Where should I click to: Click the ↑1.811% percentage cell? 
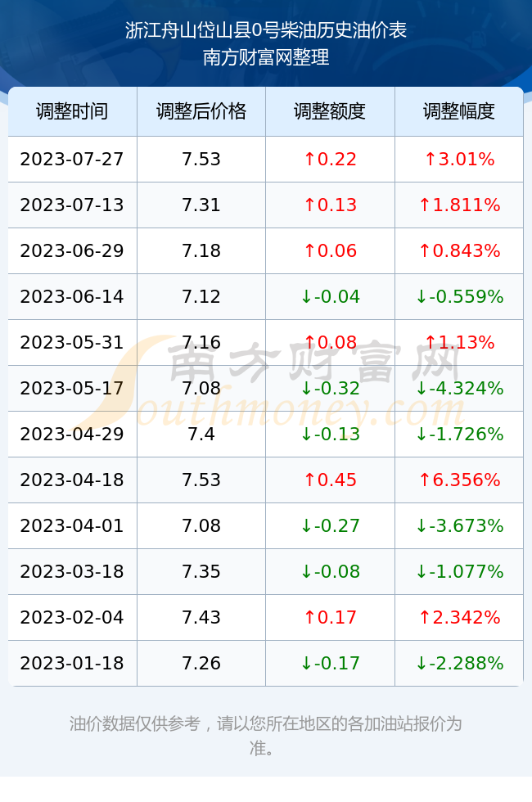point(459,205)
